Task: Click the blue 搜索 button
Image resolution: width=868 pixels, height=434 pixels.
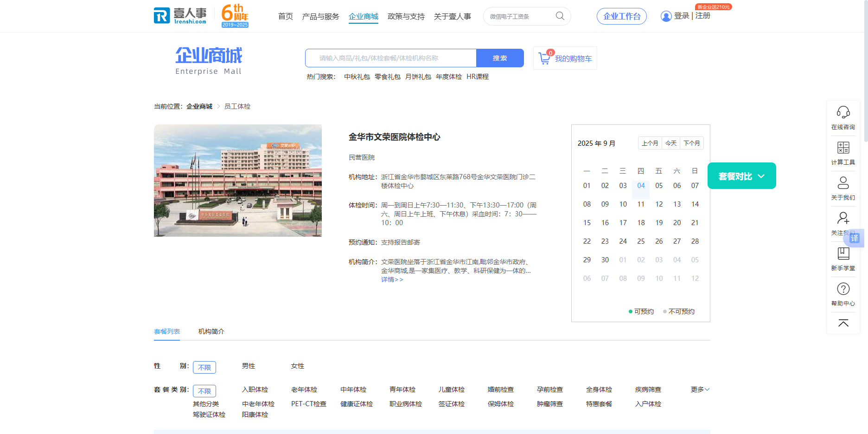Action: coord(500,58)
